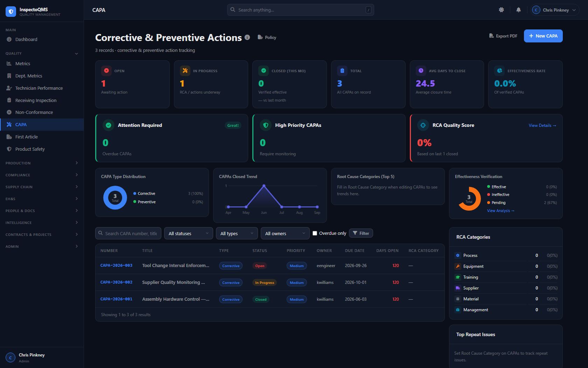Open notifications bell icon
Image resolution: width=588 pixels, height=368 pixels.
pos(518,10)
